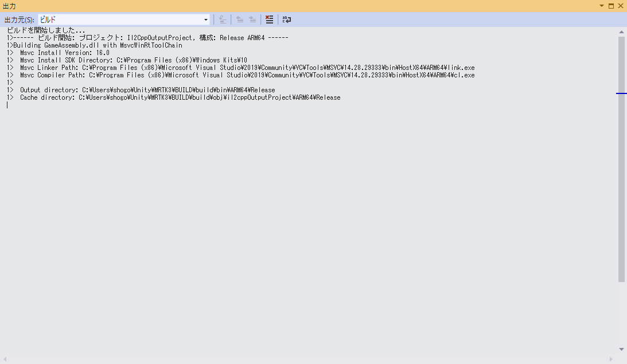This screenshot has width=627, height=364.
Task: Go to the previous message in output
Action: coord(240,19)
